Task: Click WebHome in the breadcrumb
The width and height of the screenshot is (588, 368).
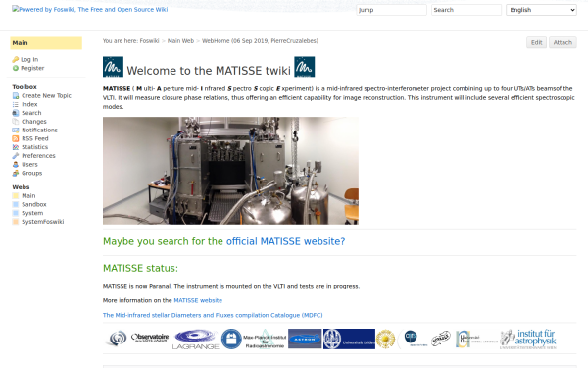Action: click(x=216, y=41)
